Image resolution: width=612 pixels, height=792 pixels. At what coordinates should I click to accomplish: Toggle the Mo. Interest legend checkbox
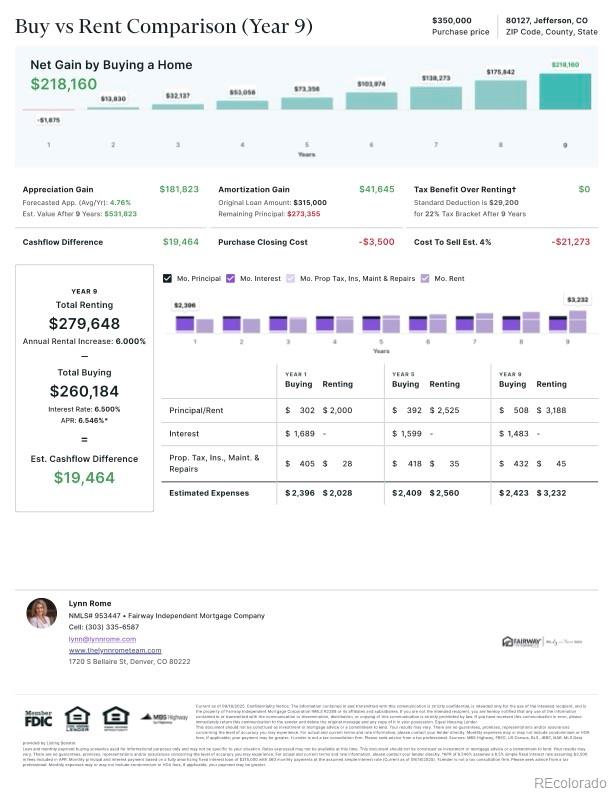click(x=231, y=278)
